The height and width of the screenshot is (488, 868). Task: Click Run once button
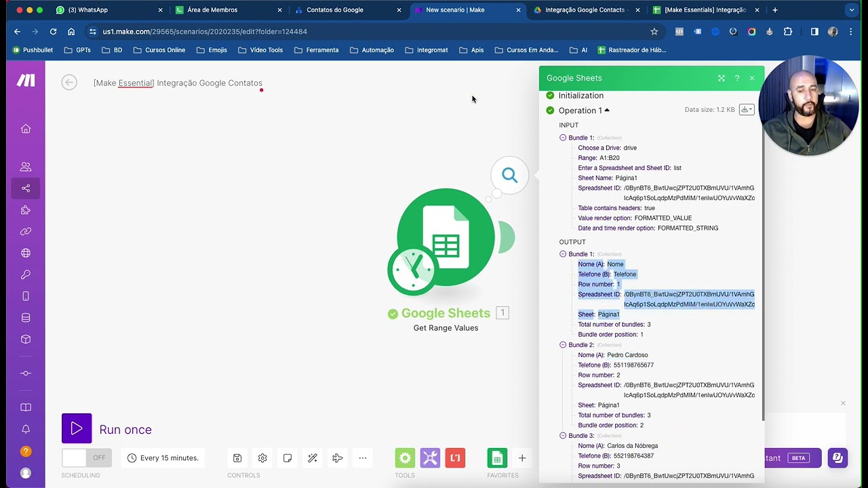(77, 429)
